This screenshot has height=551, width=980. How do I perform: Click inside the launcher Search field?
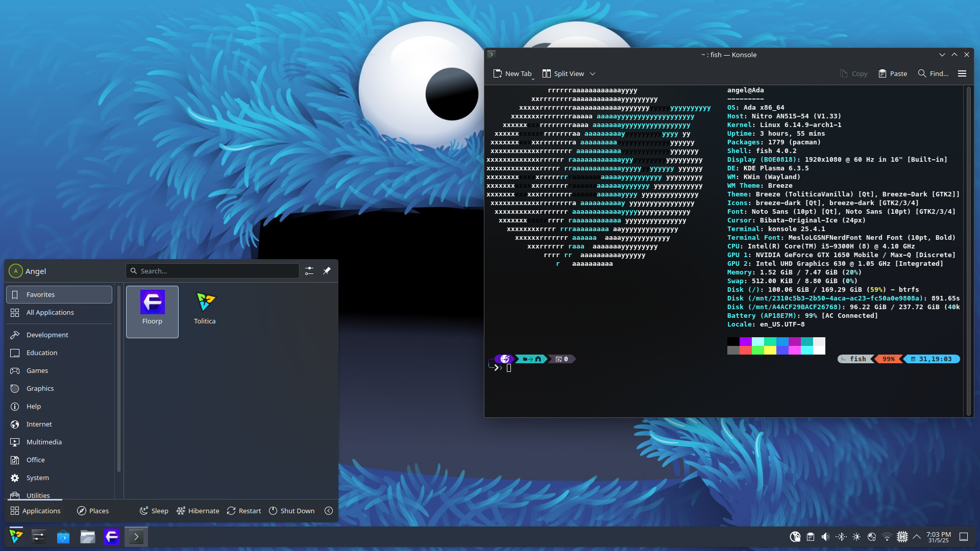(x=212, y=271)
